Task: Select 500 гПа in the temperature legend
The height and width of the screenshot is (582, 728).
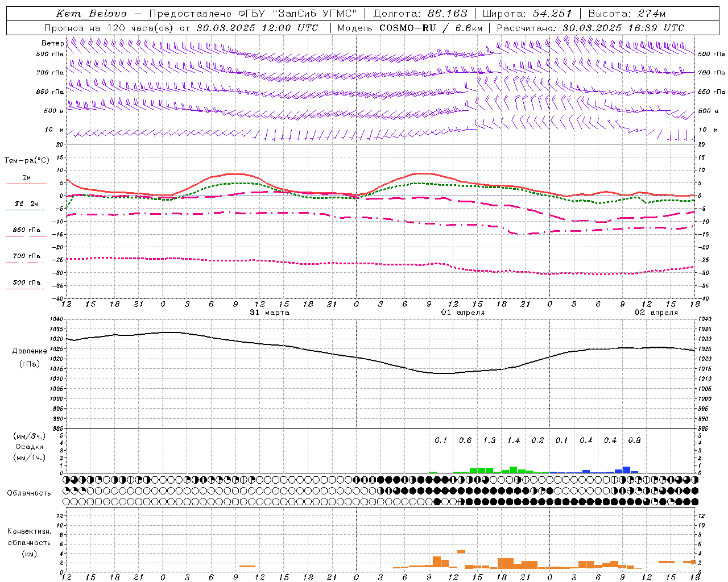Action: tap(26, 282)
